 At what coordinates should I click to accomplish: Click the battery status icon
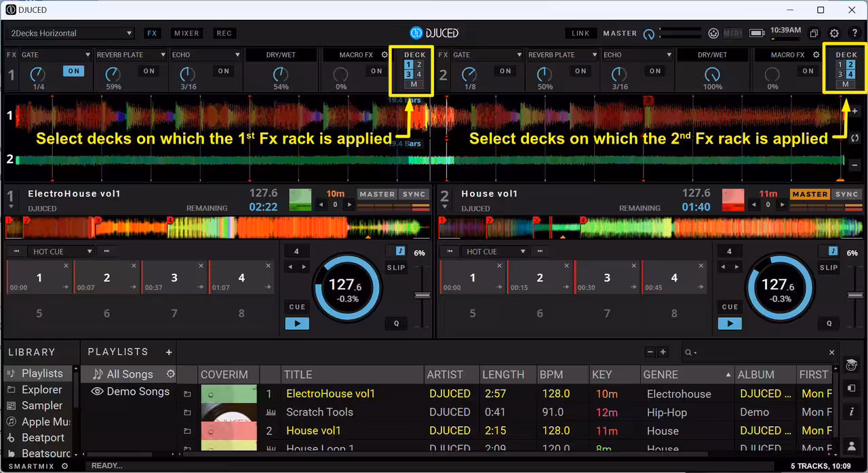click(x=757, y=33)
